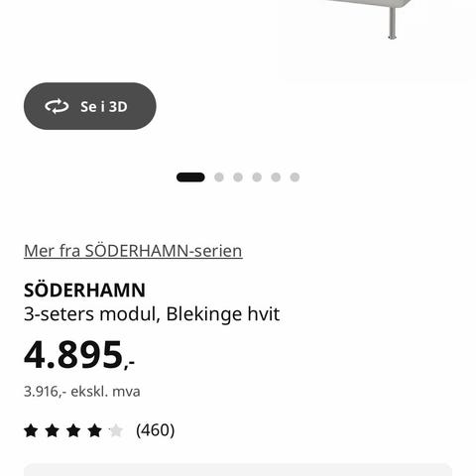Jump to fifth image carousel dot
The image size is (476, 476).
[x=276, y=178]
